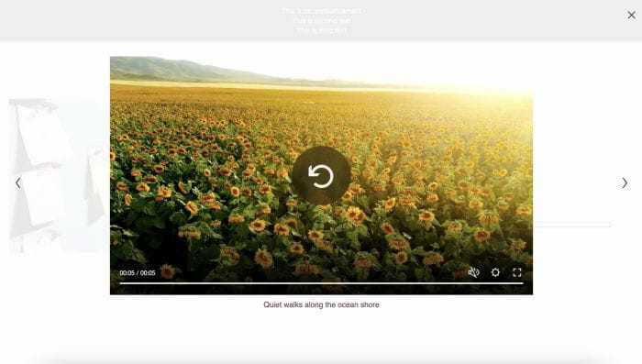642x364 pixels.
Task: Click the caption 'Quiet walks along the ocean shore'
Action: (x=321, y=304)
